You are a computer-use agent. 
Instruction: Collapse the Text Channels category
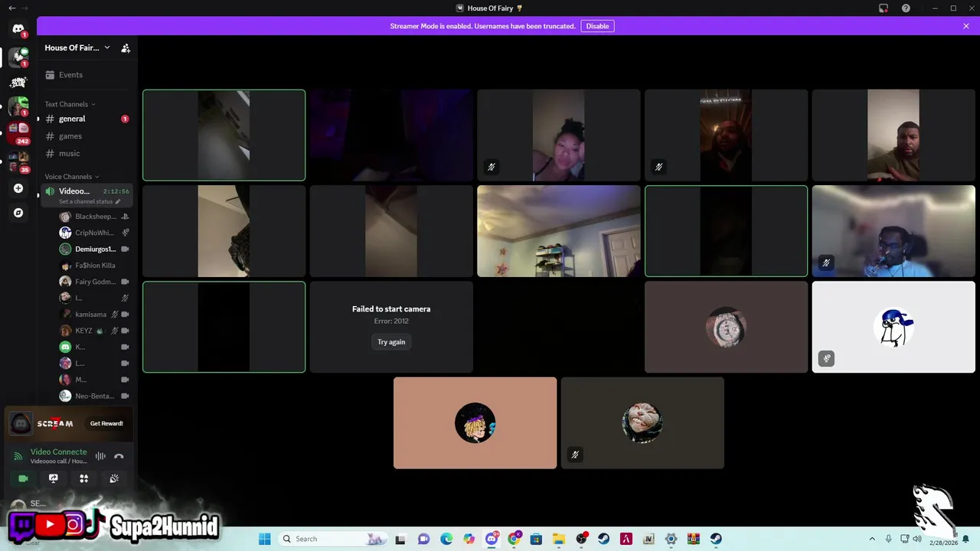click(70, 104)
